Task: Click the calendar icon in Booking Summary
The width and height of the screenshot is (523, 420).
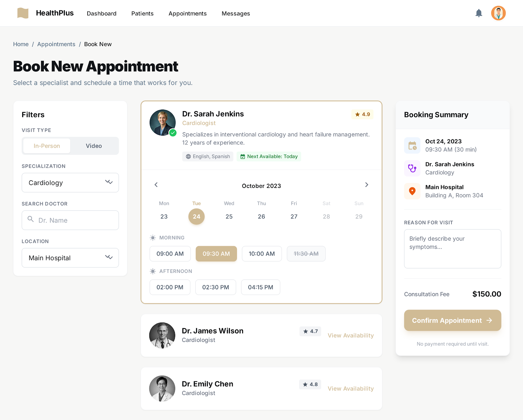Action: (x=412, y=145)
